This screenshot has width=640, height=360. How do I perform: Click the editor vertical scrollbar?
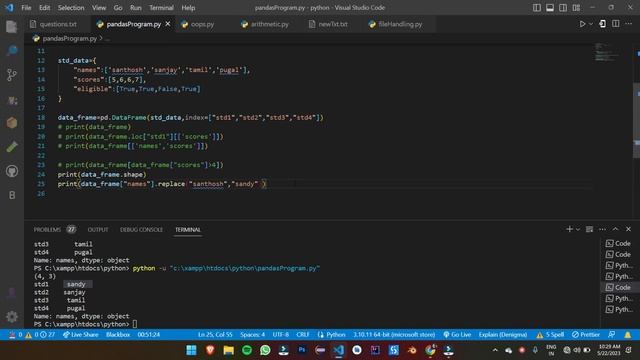636,120
